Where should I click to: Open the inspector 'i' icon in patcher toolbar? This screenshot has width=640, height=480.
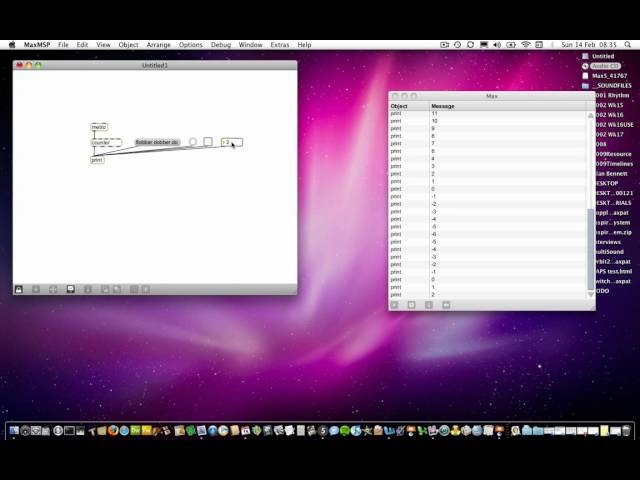point(87,289)
